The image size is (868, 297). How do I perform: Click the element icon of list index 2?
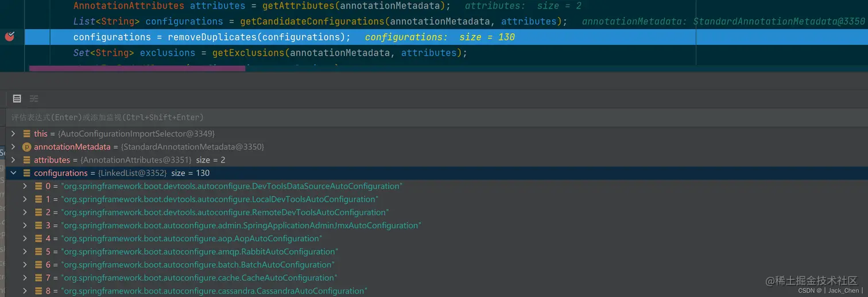[38, 212]
